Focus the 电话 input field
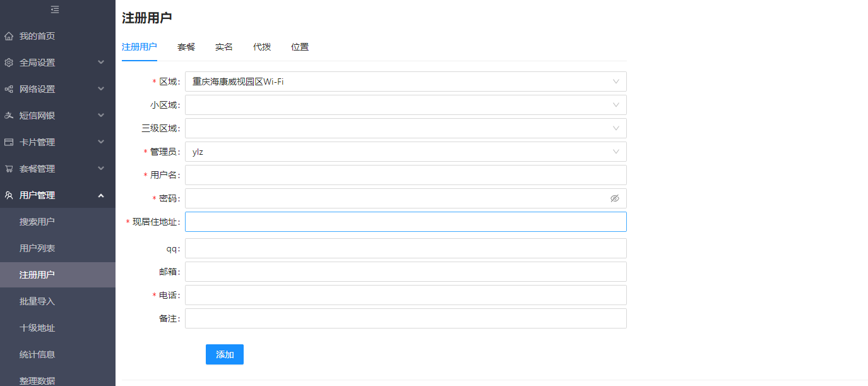The height and width of the screenshot is (386, 868). pos(405,295)
